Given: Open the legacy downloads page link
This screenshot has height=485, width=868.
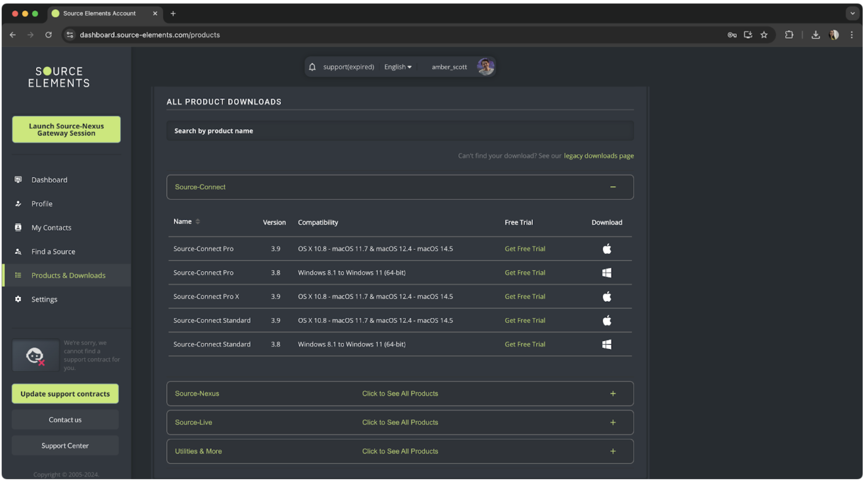Looking at the screenshot, I should [x=598, y=156].
